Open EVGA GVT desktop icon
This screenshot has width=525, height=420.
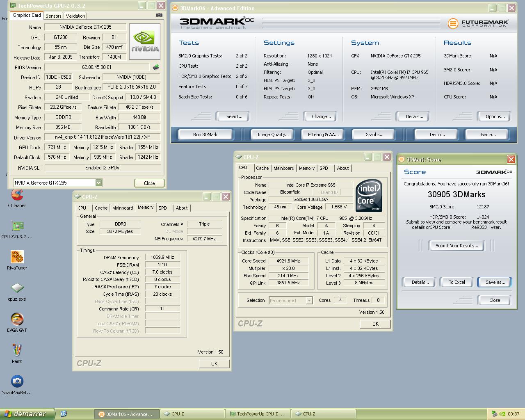(17, 323)
